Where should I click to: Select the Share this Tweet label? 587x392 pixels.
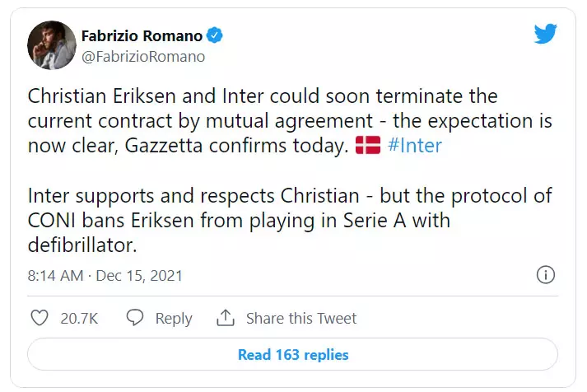click(301, 319)
